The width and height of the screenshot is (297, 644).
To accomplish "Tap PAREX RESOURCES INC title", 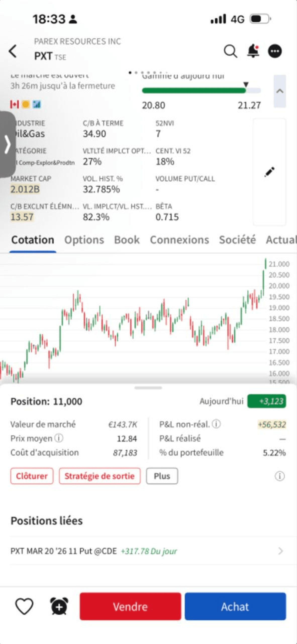I will pos(77,41).
